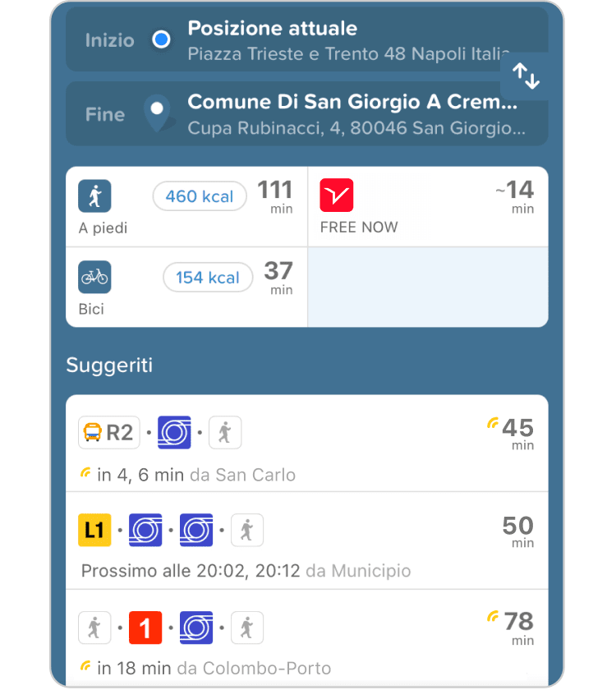Click the 460 kcal walking badge

point(200,196)
